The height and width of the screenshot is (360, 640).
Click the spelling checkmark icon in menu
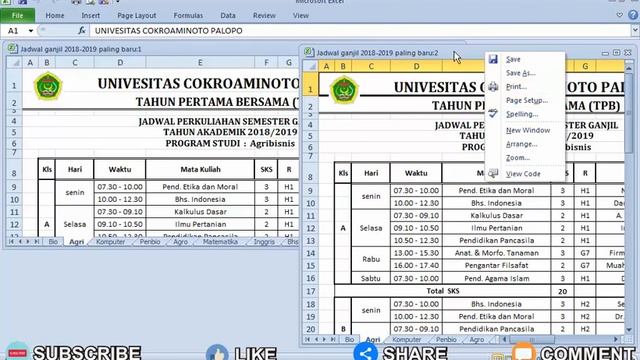[x=493, y=113]
